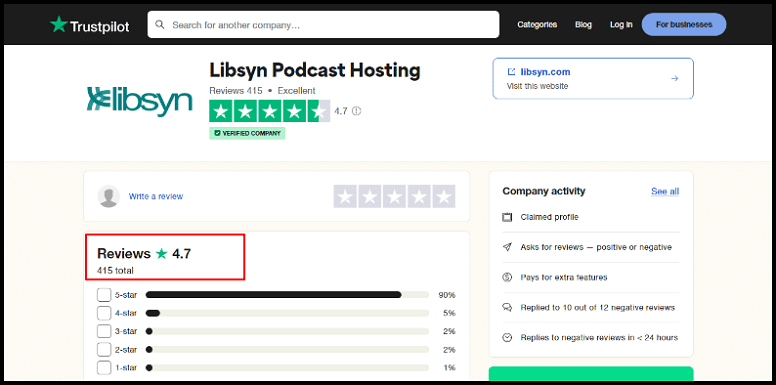Rate one star in the review widget
The width and height of the screenshot is (776, 385).
[x=345, y=196]
